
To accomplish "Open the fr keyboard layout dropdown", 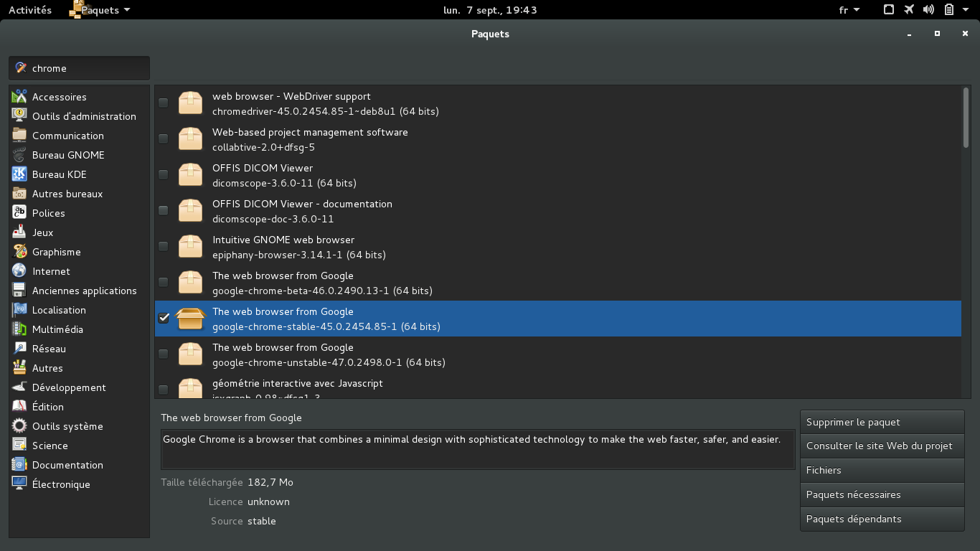I will (x=849, y=10).
